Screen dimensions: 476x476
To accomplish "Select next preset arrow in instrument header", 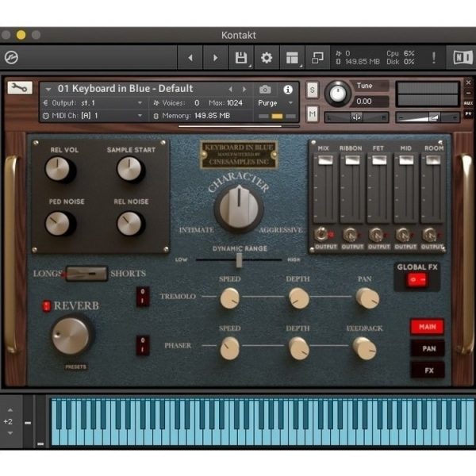I will (x=244, y=89).
